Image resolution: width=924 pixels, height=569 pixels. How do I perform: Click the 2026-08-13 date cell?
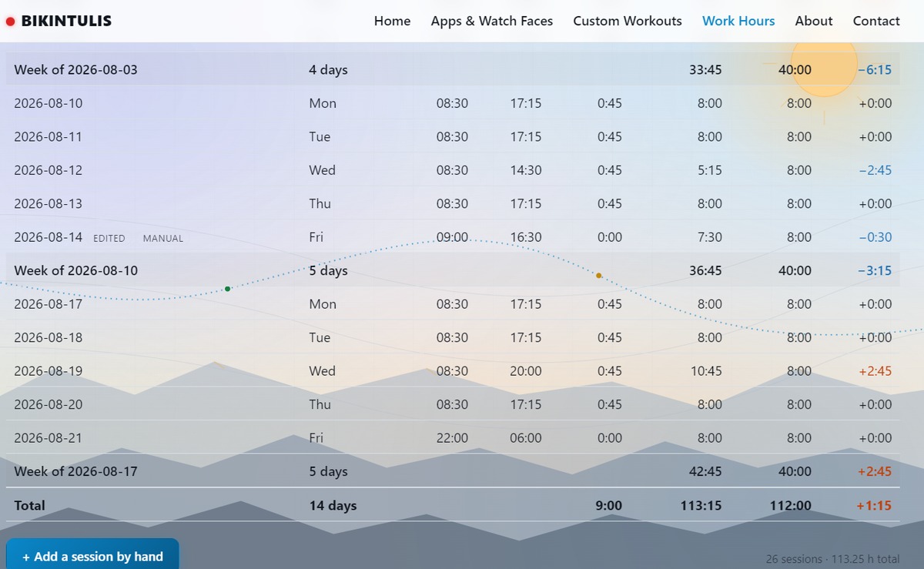pos(48,203)
